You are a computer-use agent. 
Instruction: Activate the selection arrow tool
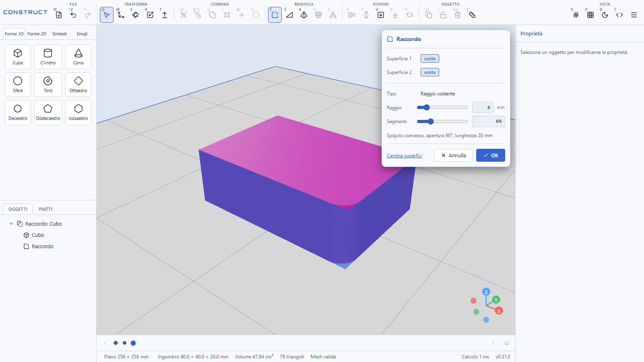pyautogui.click(x=107, y=15)
